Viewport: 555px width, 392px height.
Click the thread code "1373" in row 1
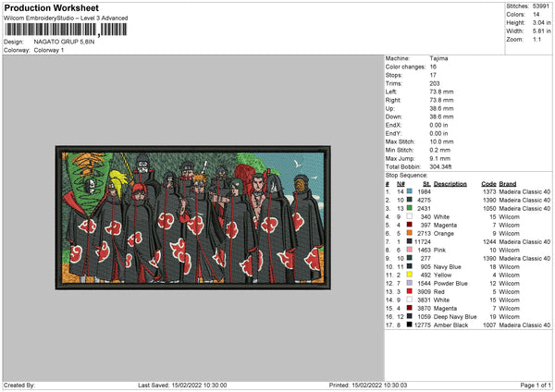click(x=489, y=191)
